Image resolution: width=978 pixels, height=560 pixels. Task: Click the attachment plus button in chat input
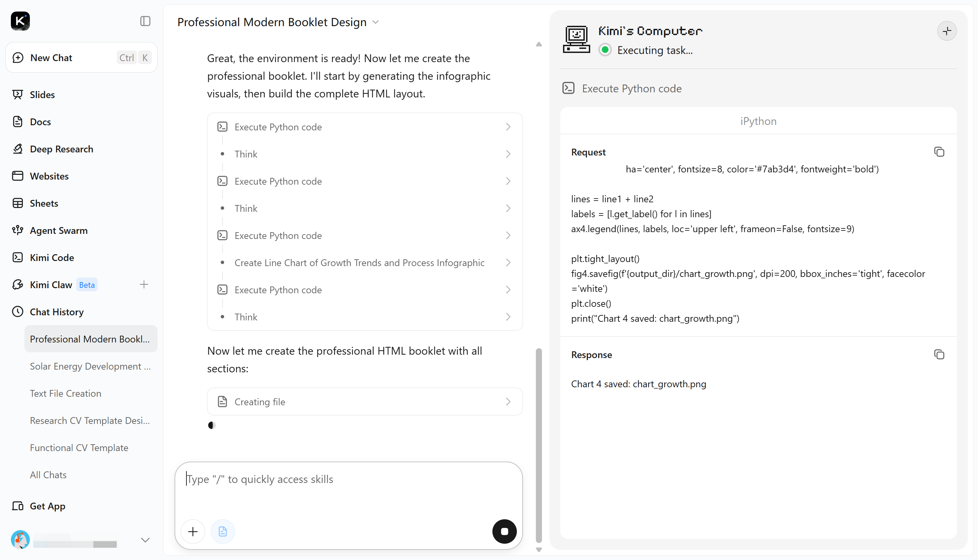click(x=193, y=532)
